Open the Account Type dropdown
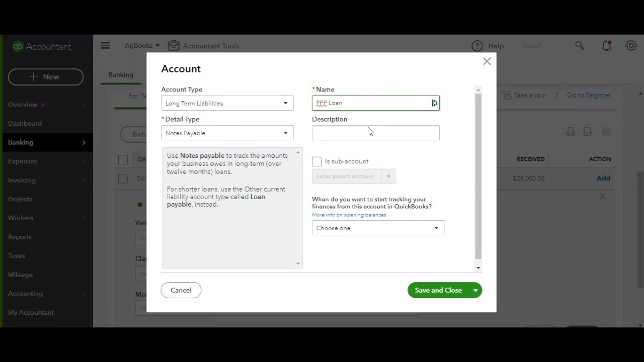This screenshot has width=644, height=362. pyautogui.click(x=227, y=103)
